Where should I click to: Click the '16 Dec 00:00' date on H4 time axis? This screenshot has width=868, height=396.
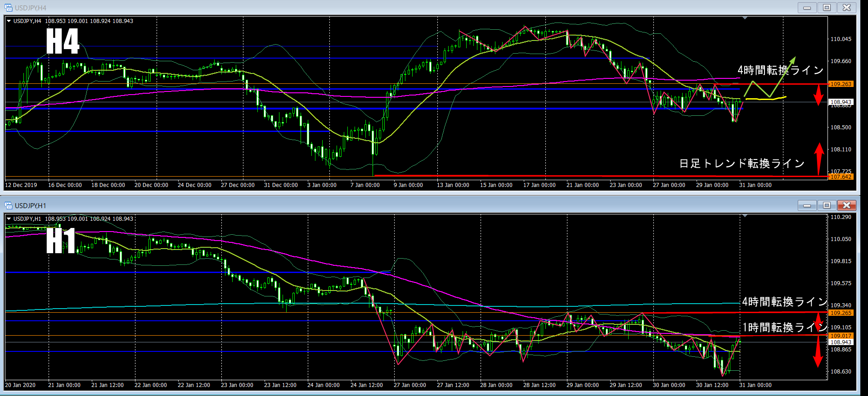[x=65, y=185]
